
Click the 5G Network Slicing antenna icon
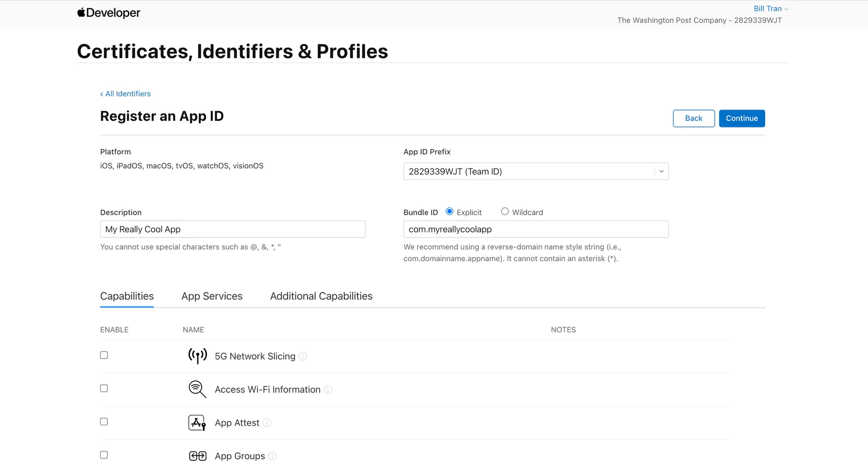point(198,356)
